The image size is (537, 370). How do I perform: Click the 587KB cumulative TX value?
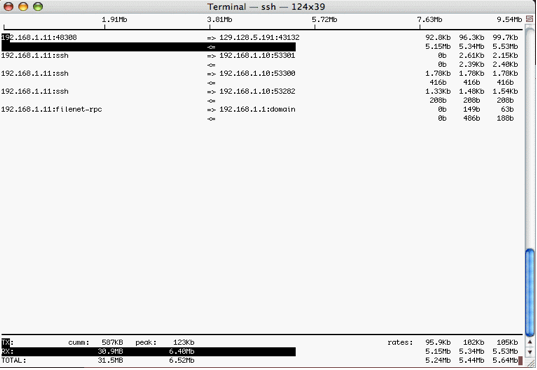pyautogui.click(x=112, y=342)
